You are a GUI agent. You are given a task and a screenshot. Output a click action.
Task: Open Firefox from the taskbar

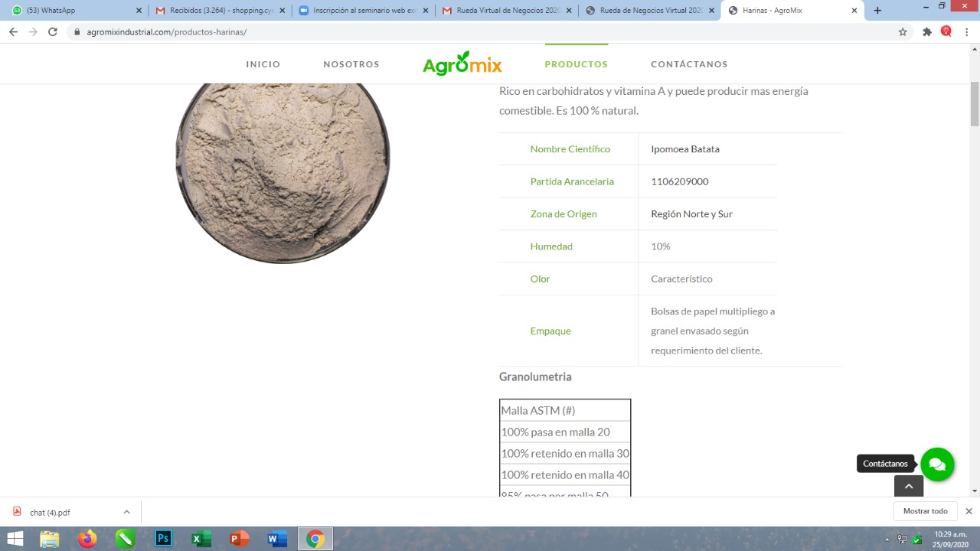click(87, 539)
